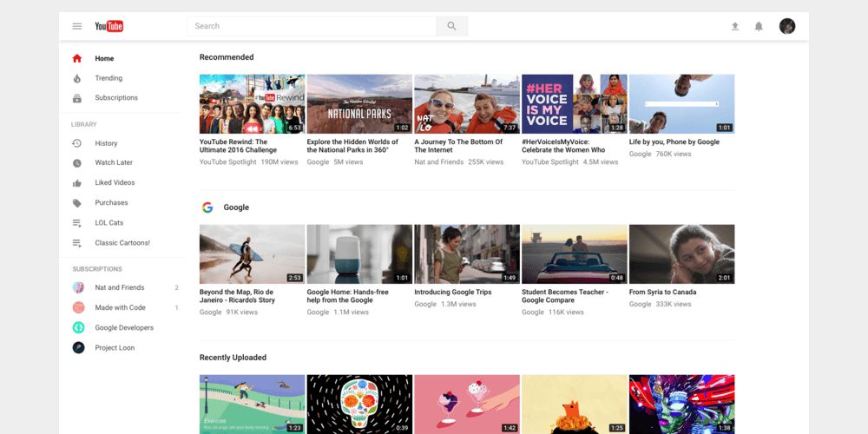
Task: Open the LOL Cats playlist
Action: click(x=109, y=222)
